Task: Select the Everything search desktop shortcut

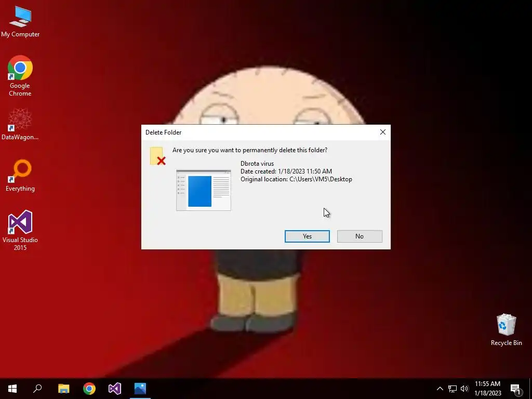Action: 20,176
